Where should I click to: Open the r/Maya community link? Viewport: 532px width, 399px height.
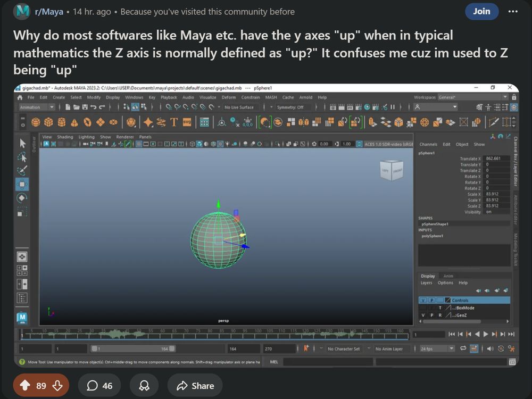(49, 12)
